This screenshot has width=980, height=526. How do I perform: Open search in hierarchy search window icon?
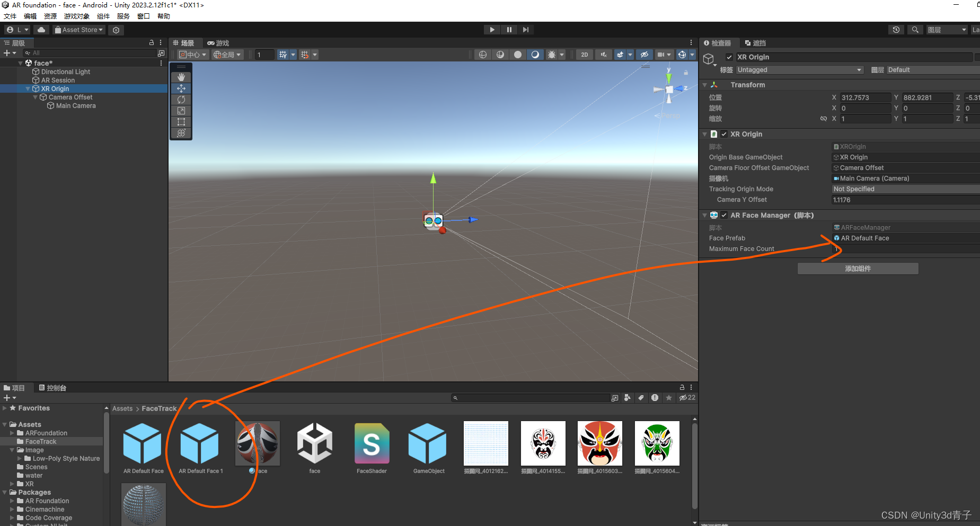[161, 53]
